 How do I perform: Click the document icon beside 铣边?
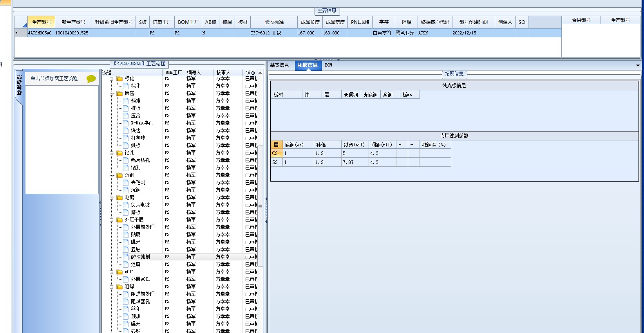click(126, 130)
